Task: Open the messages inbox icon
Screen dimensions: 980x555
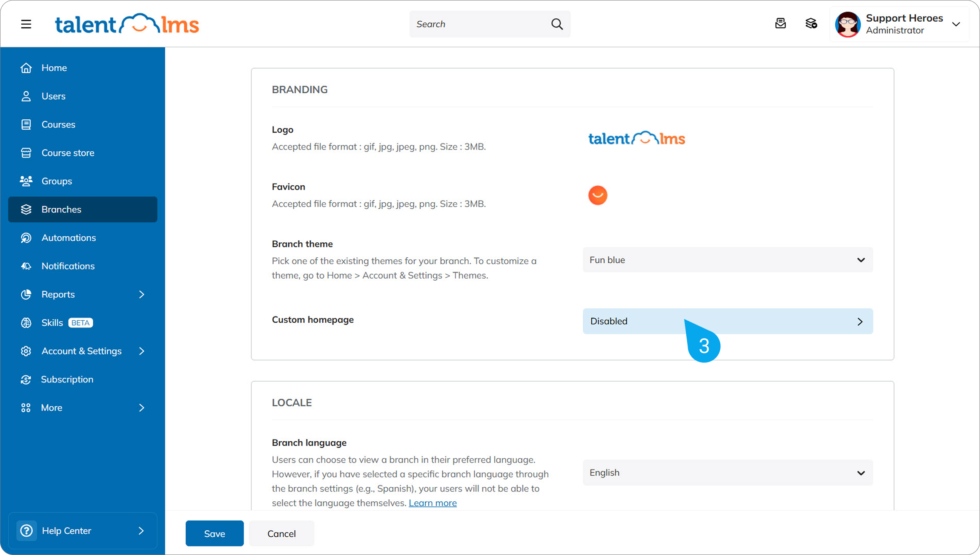Action: pos(780,23)
